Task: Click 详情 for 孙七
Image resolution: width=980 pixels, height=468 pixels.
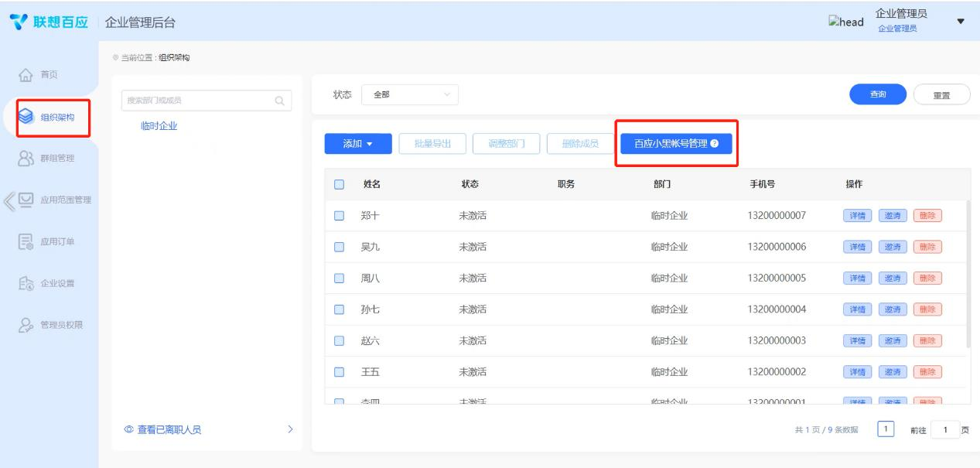Action: pos(858,309)
